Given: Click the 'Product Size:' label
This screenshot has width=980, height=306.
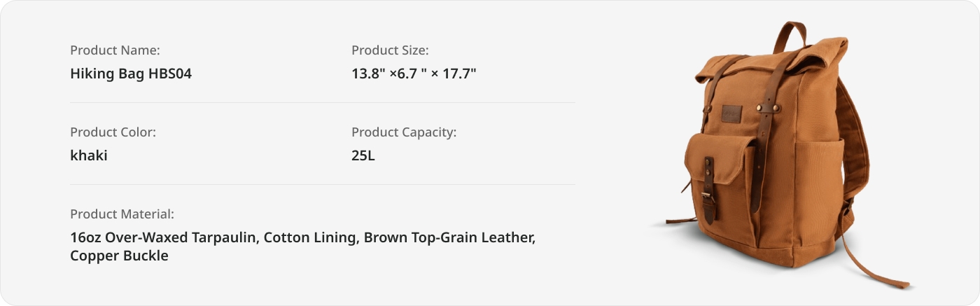Looking at the screenshot, I should (390, 50).
